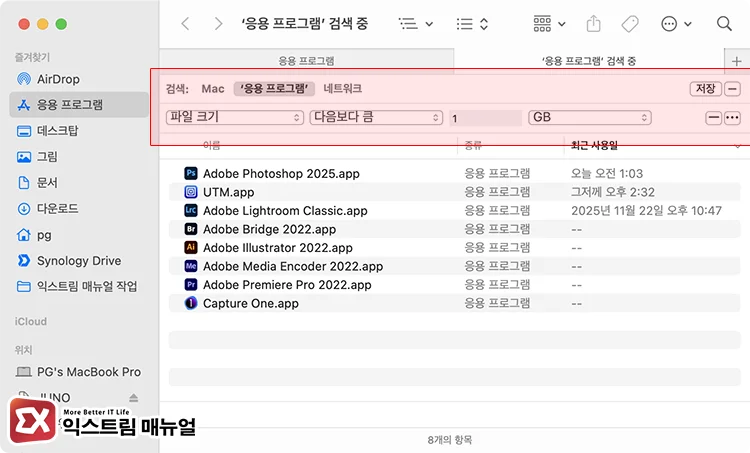This screenshot has width=750, height=453.
Task: Remove the file size criterion row
Action: point(714,117)
